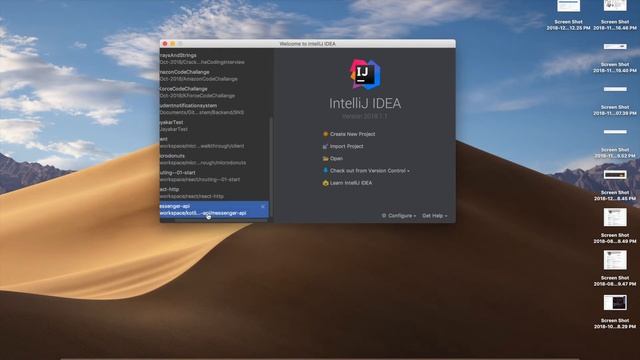The image size is (640, 360).
Task: Click the Open folder icon
Action: 325,158
